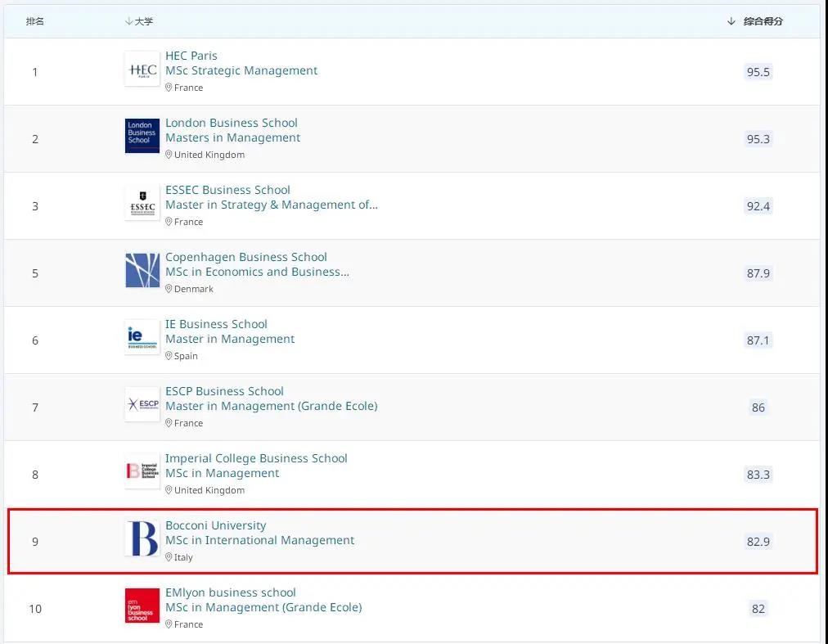Click the 86 score for ESCP
The width and height of the screenshot is (828, 644).
tap(758, 408)
